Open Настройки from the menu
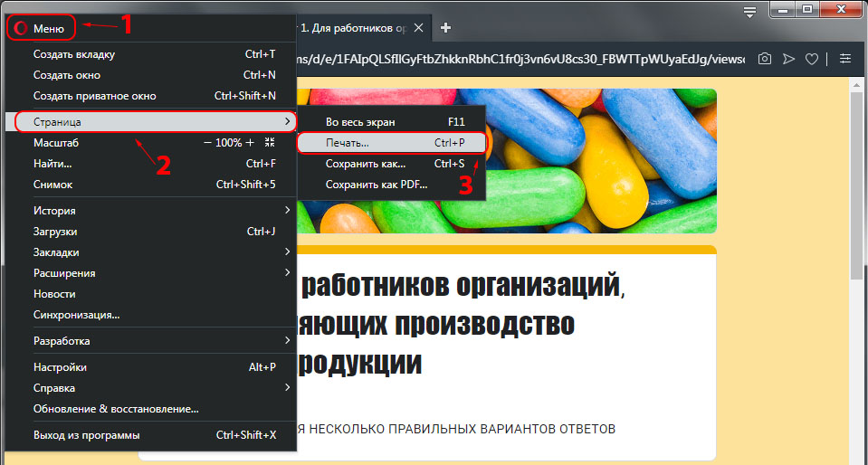Screen dimensions: 868x465 coord(60,367)
